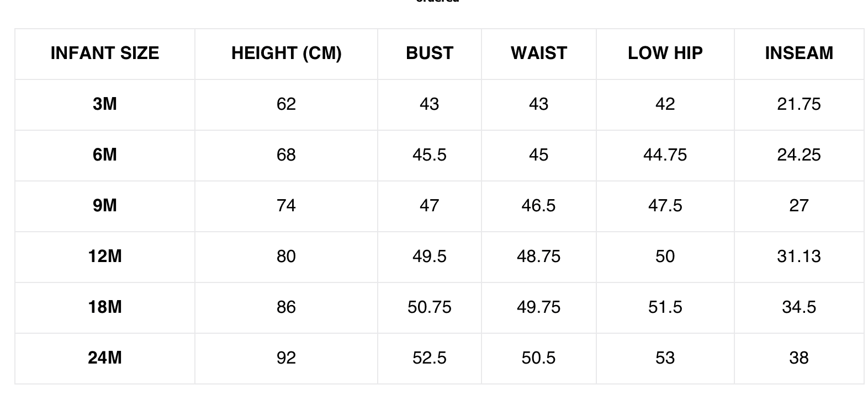The image size is (868, 395).
Task: Click the 47.5 low hip value
Action: click(665, 206)
